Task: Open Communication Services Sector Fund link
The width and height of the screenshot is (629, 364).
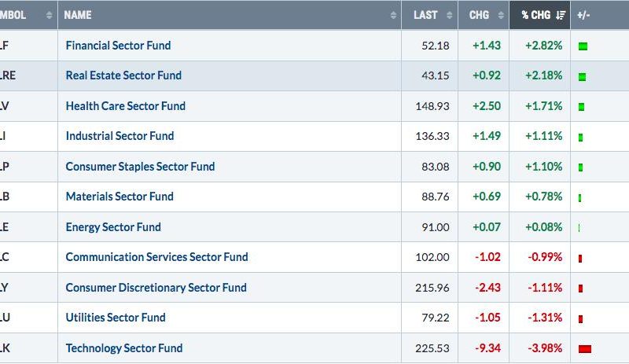Action: click(156, 257)
